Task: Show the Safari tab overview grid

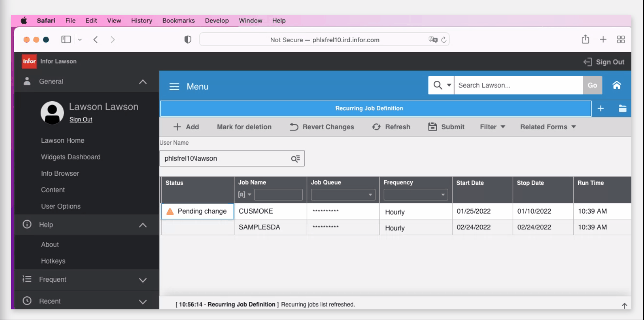Action: click(621, 39)
